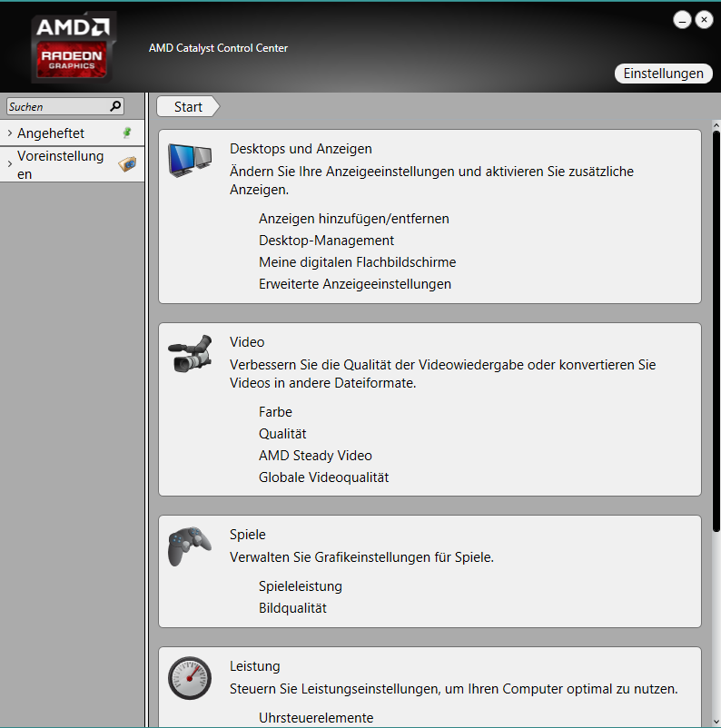Open Desktop-Management link

(326, 241)
